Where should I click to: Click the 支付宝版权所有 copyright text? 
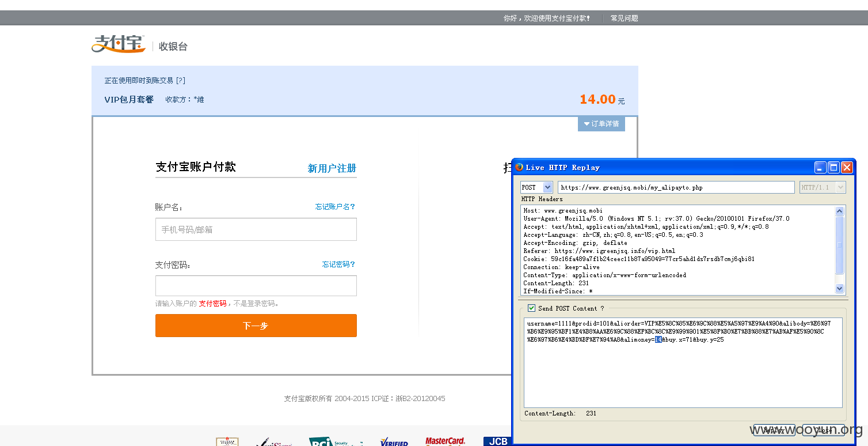coord(364,399)
